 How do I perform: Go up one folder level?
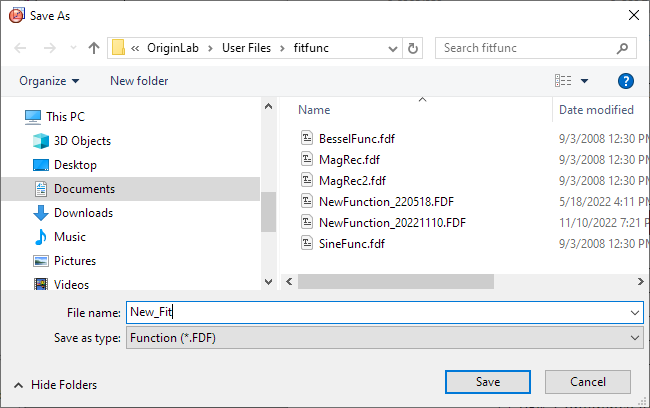(x=94, y=48)
